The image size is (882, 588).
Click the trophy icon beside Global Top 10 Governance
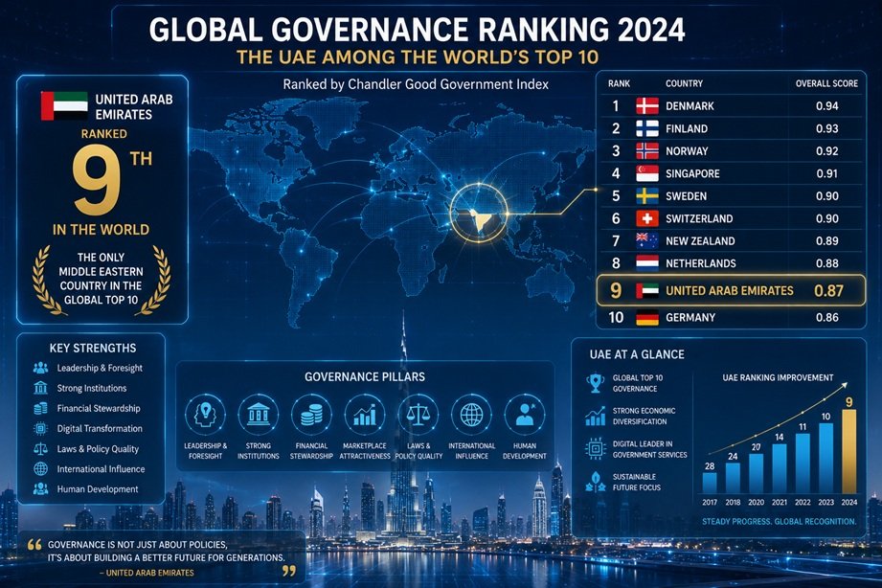point(595,383)
